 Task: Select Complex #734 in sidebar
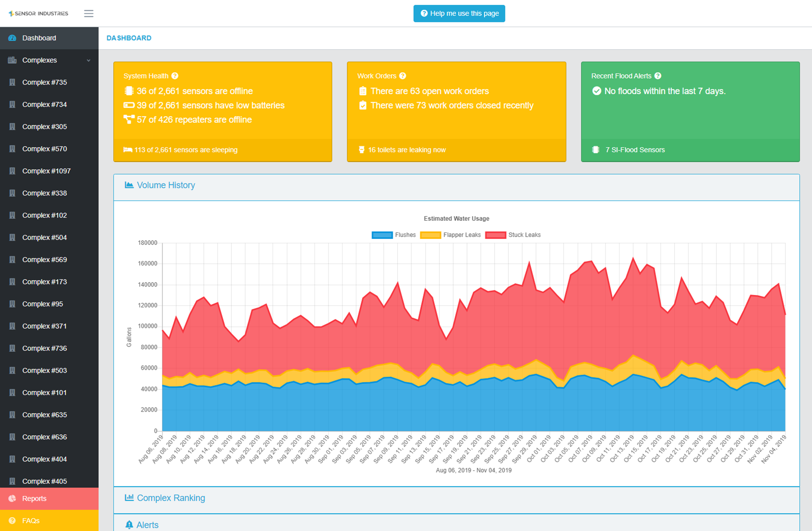pyautogui.click(x=49, y=104)
